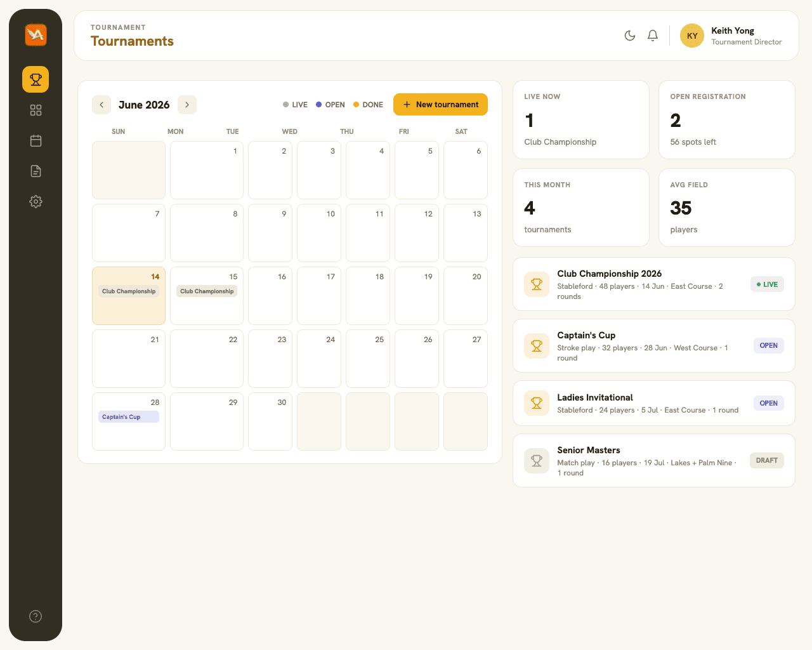Select the June 1 calendar day
Image resolution: width=812 pixels, height=650 pixels.
pos(207,170)
